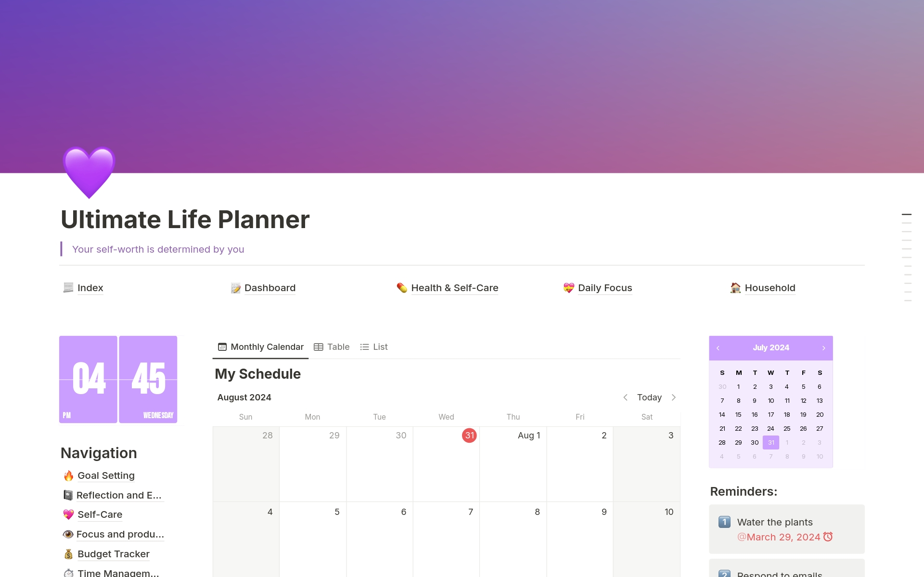This screenshot has width=924, height=577.
Task: Expand the July 2024 mini calendar
Action: pyautogui.click(x=770, y=347)
